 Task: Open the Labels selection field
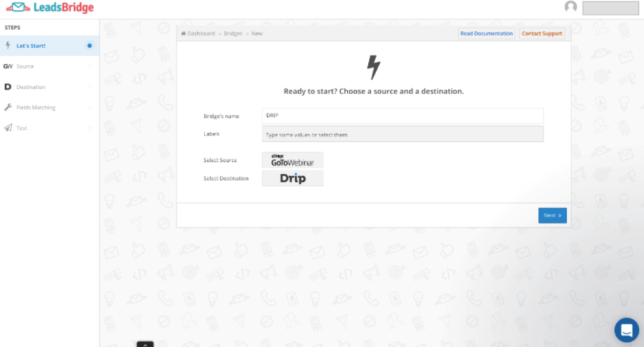[x=403, y=134]
